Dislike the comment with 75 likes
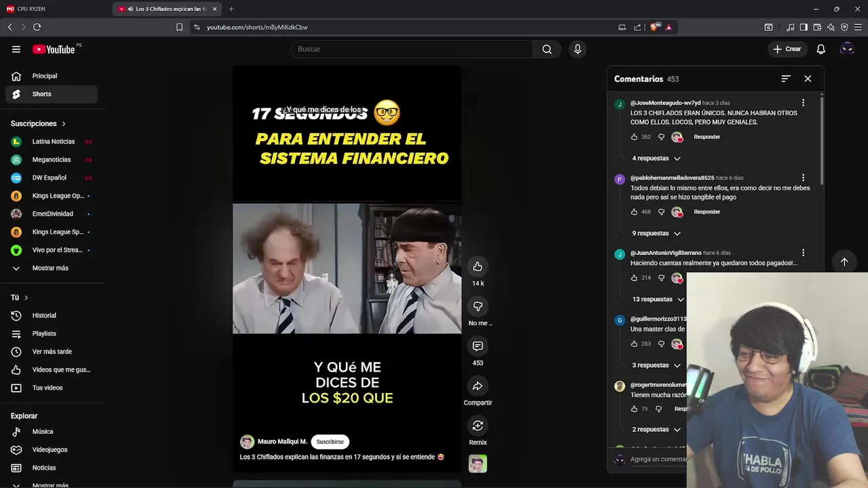Screen dimensions: 868x488 658,409
